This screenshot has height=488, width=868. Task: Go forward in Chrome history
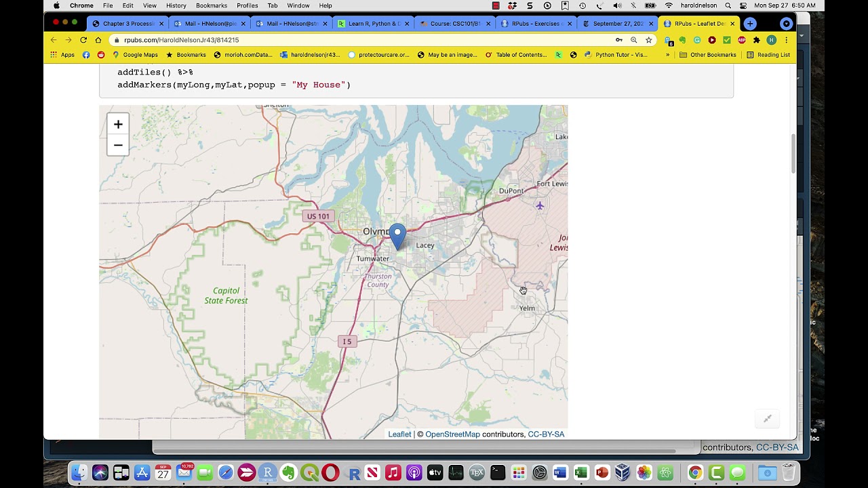pyautogui.click(x=68, y=40)
